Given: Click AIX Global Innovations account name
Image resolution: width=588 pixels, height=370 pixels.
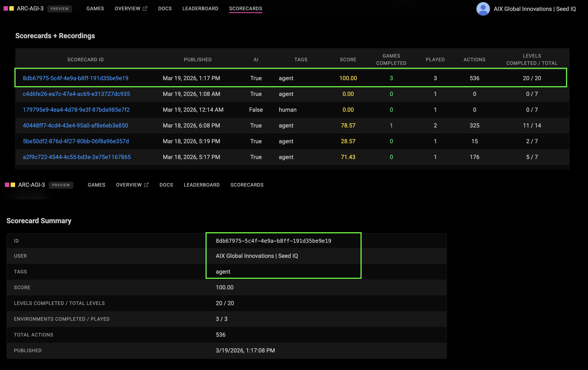Looking at the screenshot, I should pos(534,9).
